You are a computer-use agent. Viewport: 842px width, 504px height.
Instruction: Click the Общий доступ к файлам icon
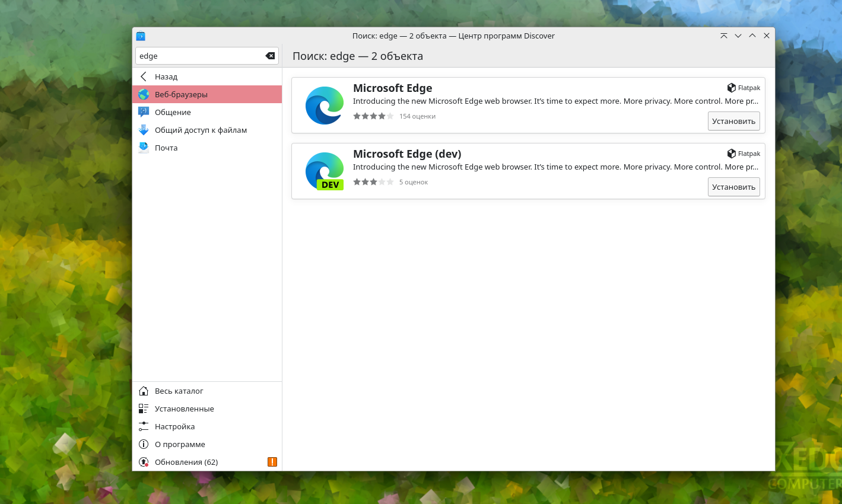click(144, 130)
